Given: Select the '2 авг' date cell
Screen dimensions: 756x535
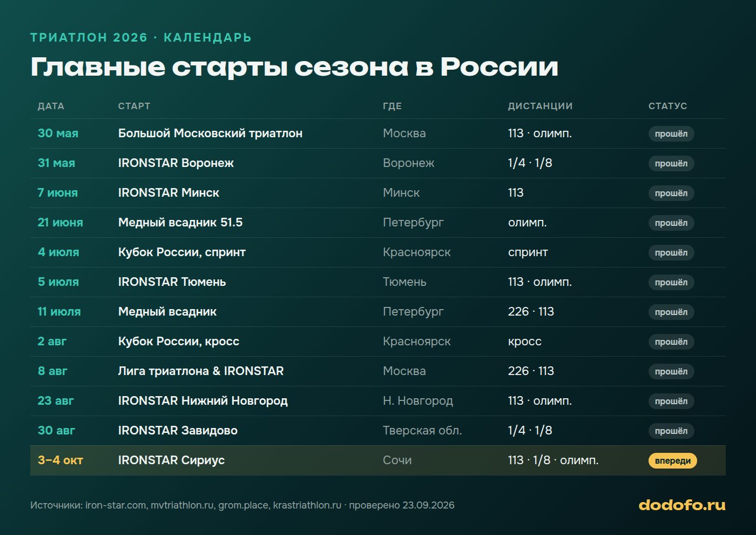Looking at the screenshot, I should tap(52, 342).
